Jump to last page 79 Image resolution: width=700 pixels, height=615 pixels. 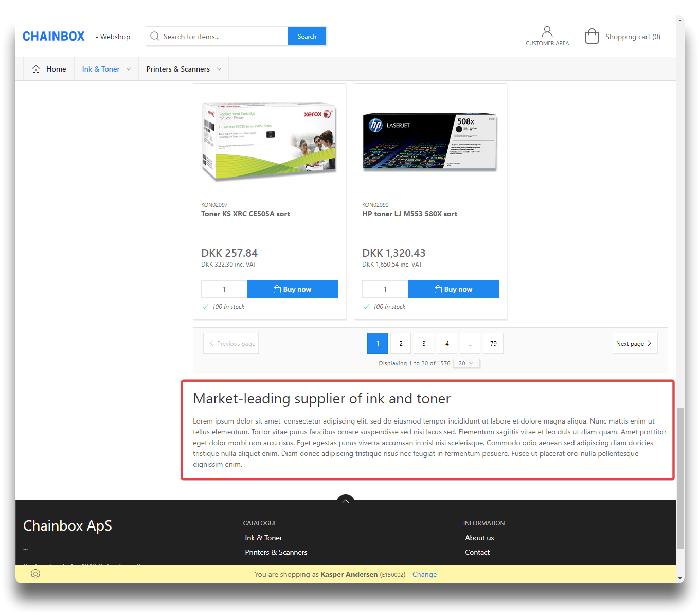[x=493, y=343]
